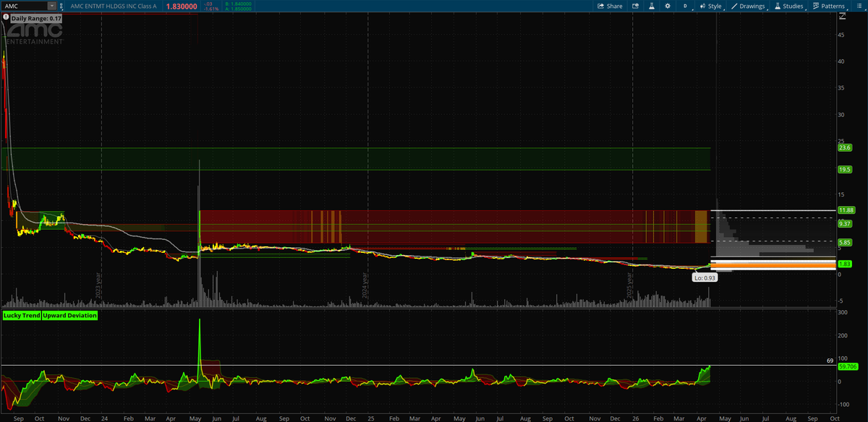Screen dimensions: 868x422
Task: Expand the symbol selector dropdown arrow
Action: 51,6
